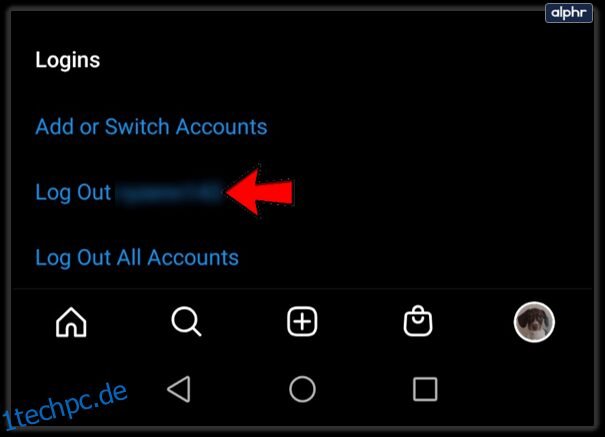Click the blurred username next to Log Out
This screenshot has height=437, width=605.
pyautogui.click(x=169, y=192)
